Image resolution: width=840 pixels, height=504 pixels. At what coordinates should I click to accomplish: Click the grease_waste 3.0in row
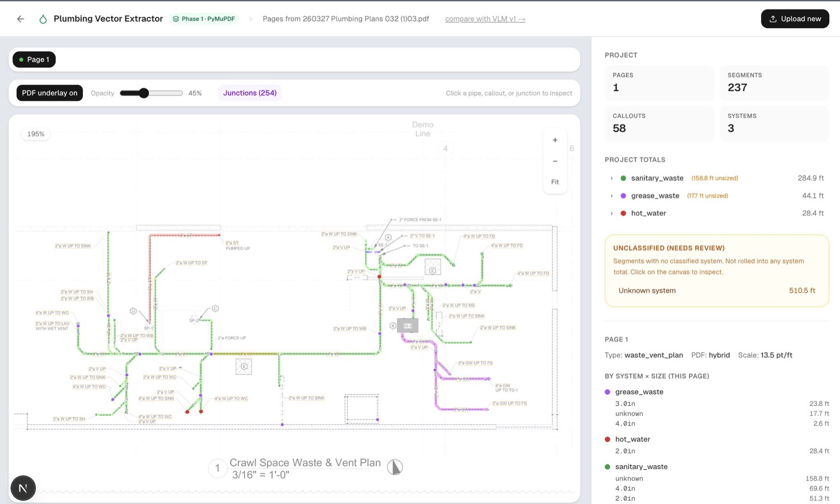(717, 404)
